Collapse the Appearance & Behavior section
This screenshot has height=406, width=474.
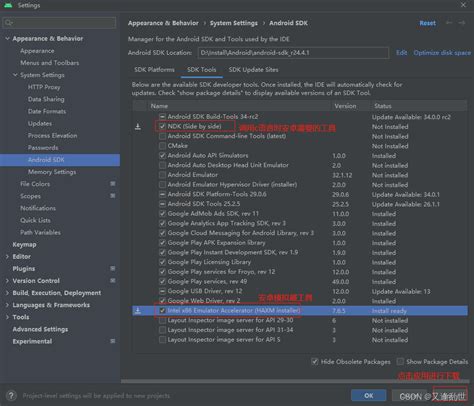pyautogui.click(x=7, y=39)
